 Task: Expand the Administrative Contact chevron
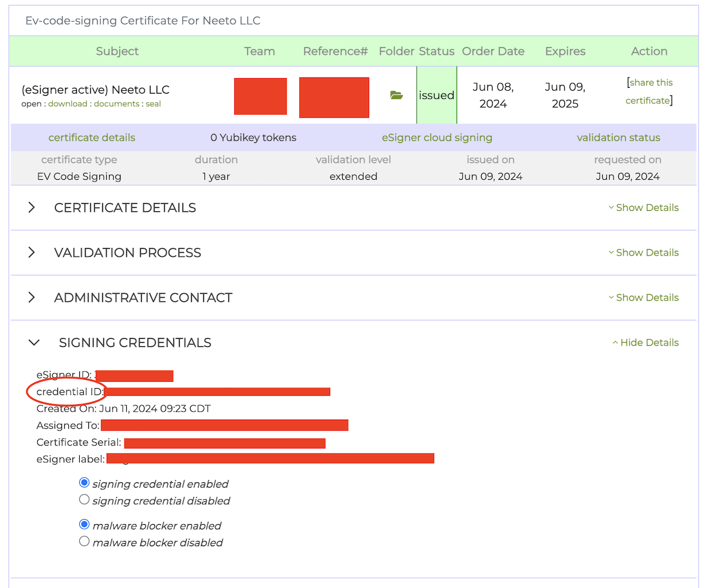(x=32, y=297)
